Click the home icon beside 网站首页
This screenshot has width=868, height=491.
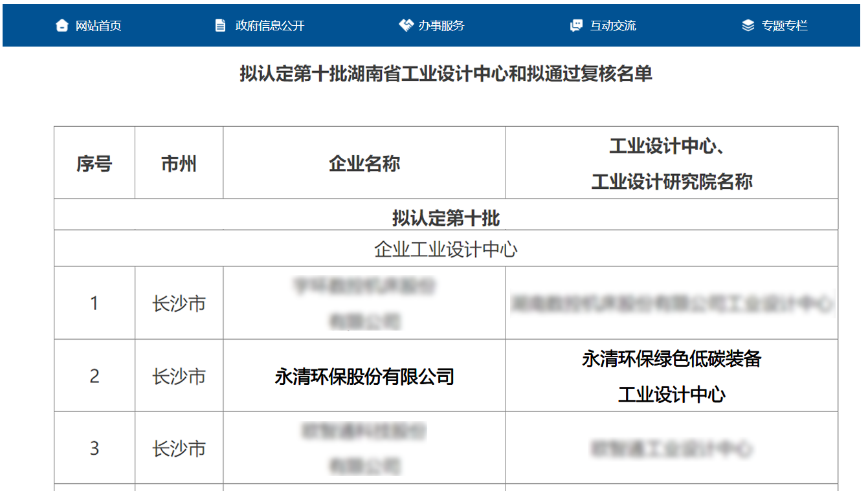61,26
